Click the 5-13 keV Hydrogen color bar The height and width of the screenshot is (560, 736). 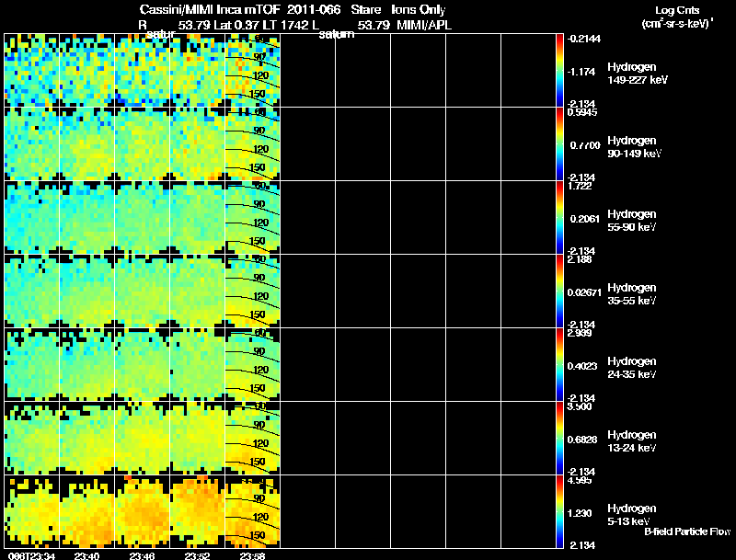click(560, 512)
